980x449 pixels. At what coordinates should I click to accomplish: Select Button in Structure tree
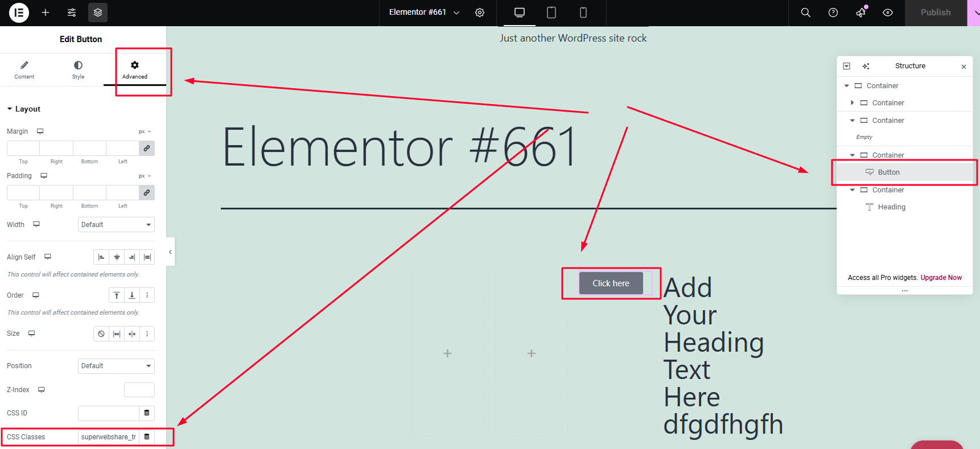click(x=905, y=172)
